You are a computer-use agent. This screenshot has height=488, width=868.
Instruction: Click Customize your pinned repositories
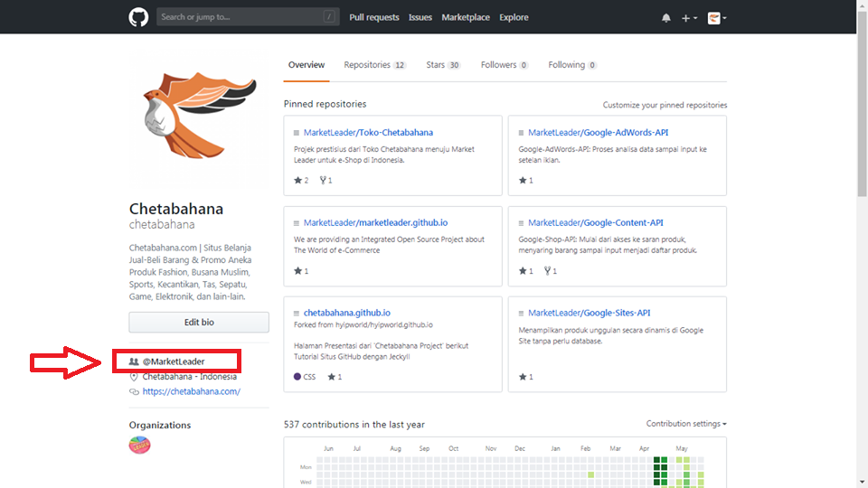coord(665,105)
